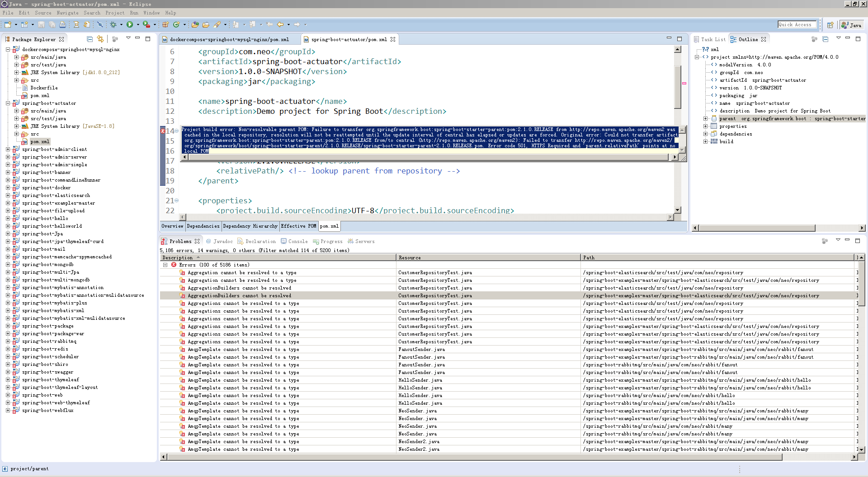The image size is (868, 477).
Task: Switch to the Dependency Hierarchy tab
Action: (250, 226)
